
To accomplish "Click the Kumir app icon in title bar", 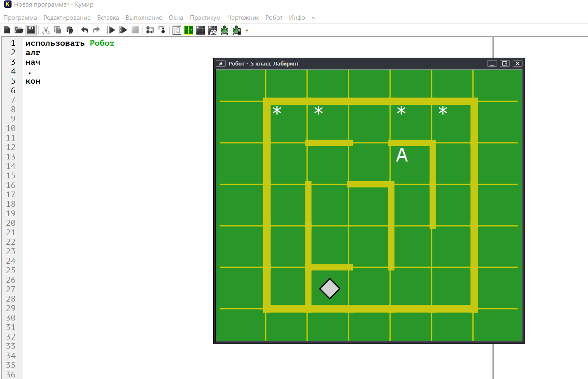I will [x=7, y=5].
